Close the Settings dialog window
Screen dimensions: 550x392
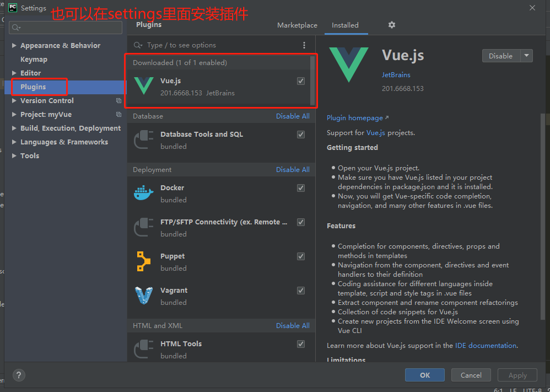click(532, 8)
